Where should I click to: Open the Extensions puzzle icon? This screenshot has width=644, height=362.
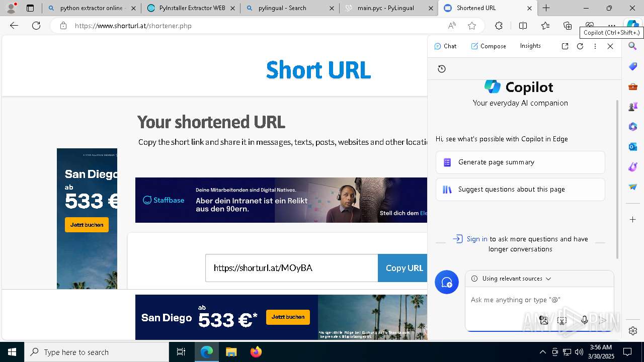(x=499, y=26)
